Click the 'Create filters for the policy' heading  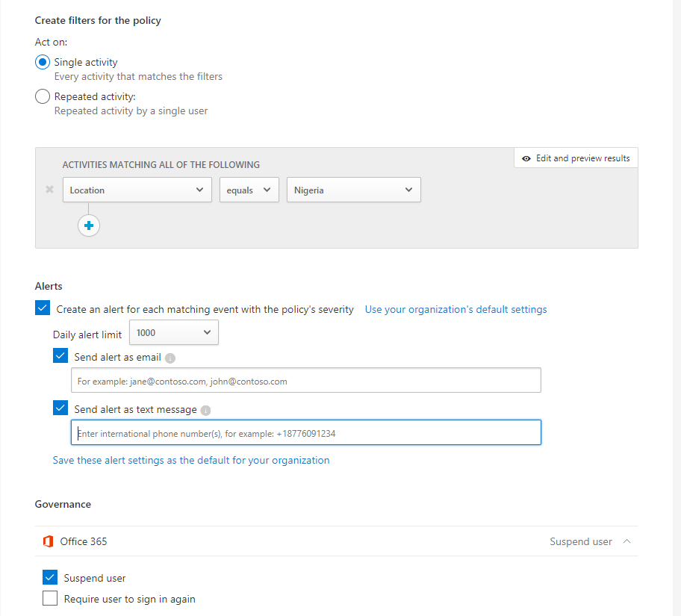(x=98, y=20)
